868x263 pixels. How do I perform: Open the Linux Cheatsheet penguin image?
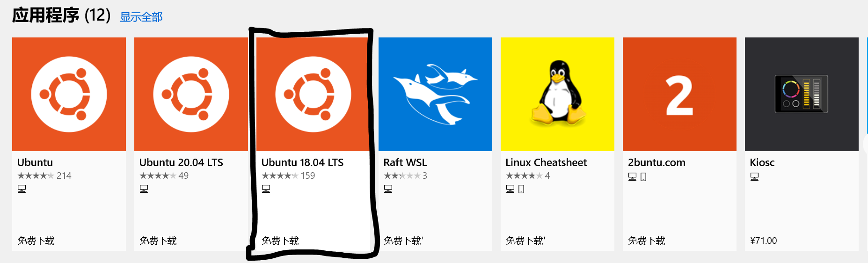(x=557, y=94)
